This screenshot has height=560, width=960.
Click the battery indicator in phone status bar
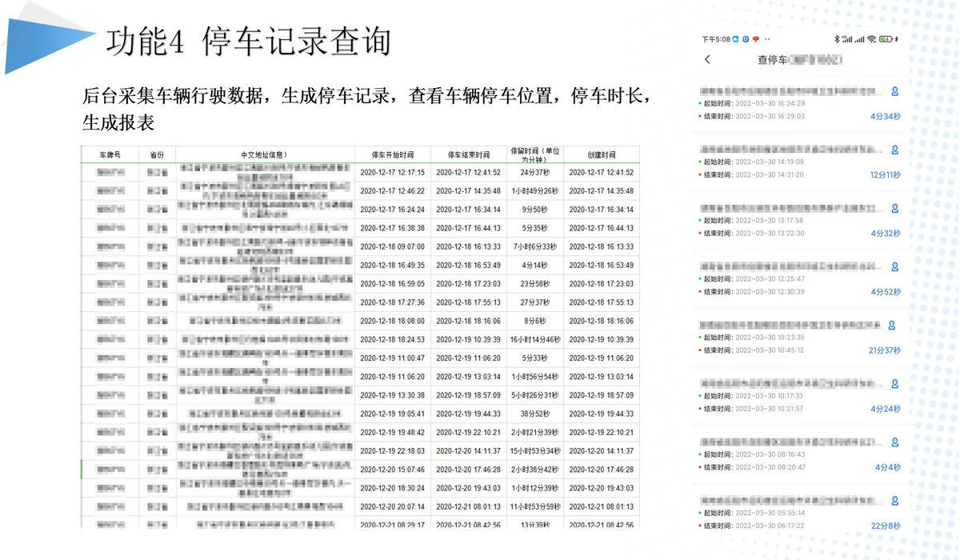[886, 39]
